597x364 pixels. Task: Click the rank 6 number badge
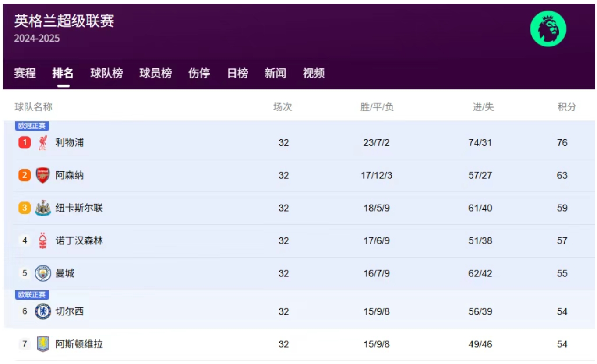(25, 311)
